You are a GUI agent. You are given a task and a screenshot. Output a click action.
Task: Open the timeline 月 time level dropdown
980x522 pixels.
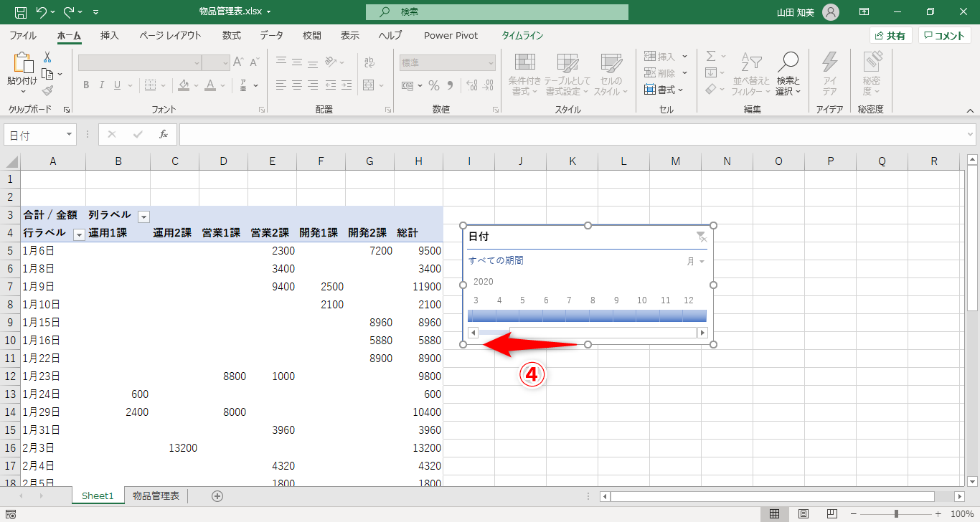pyautogui.click(x=696, y=262)
